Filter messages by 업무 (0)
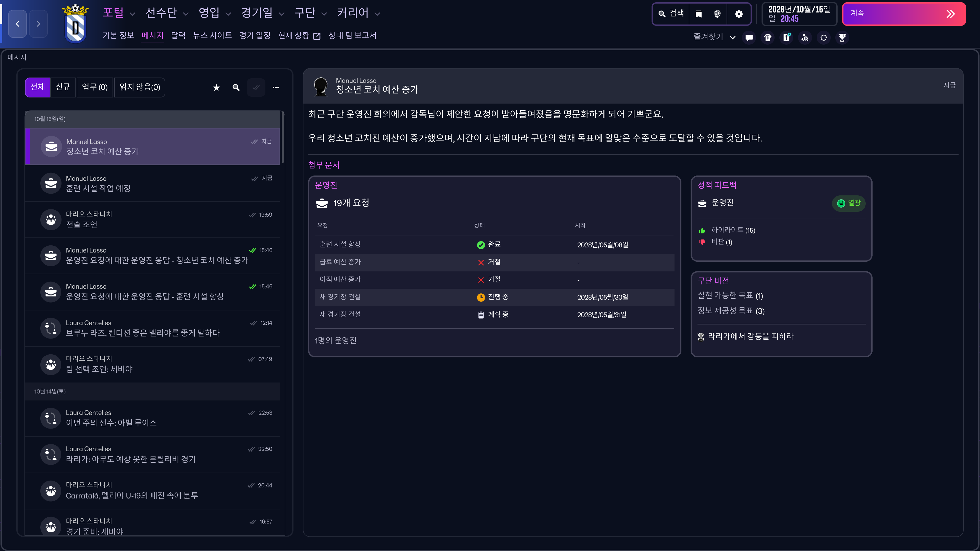Screen dimensions: 980x551 95,87
